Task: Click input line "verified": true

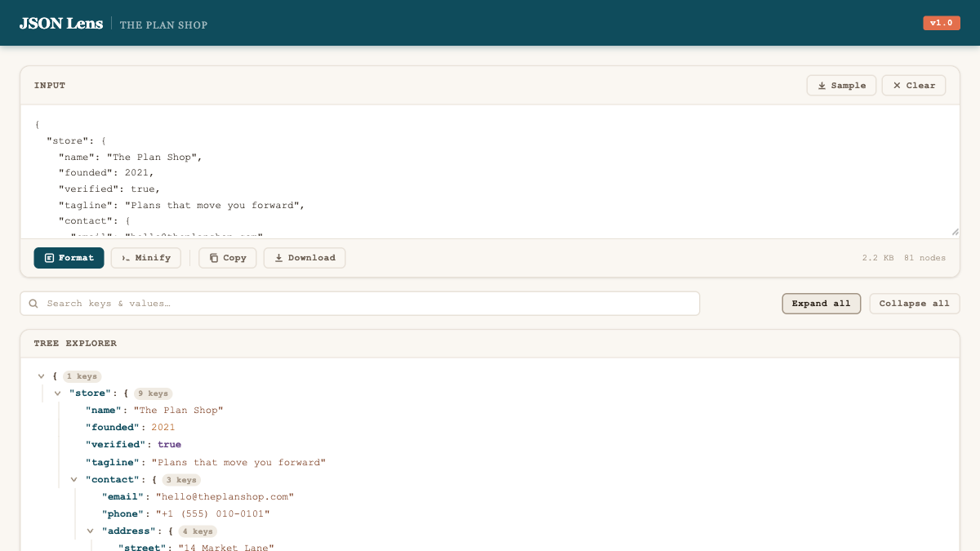Action: [x=109, y=189]
